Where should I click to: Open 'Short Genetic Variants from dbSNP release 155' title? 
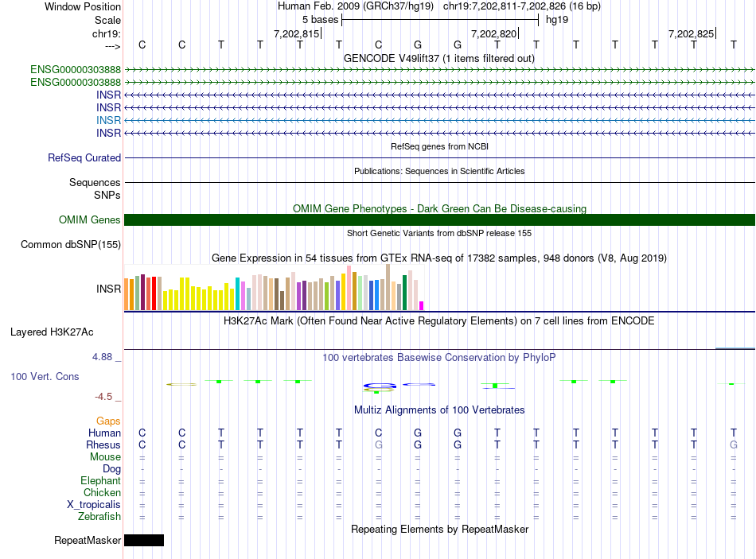tap(439, 233)
